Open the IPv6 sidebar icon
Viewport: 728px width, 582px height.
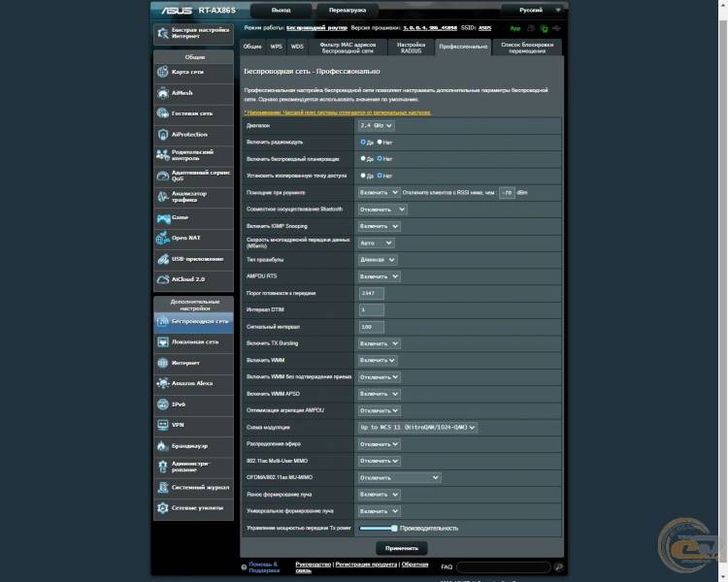(x=162, y=404)
